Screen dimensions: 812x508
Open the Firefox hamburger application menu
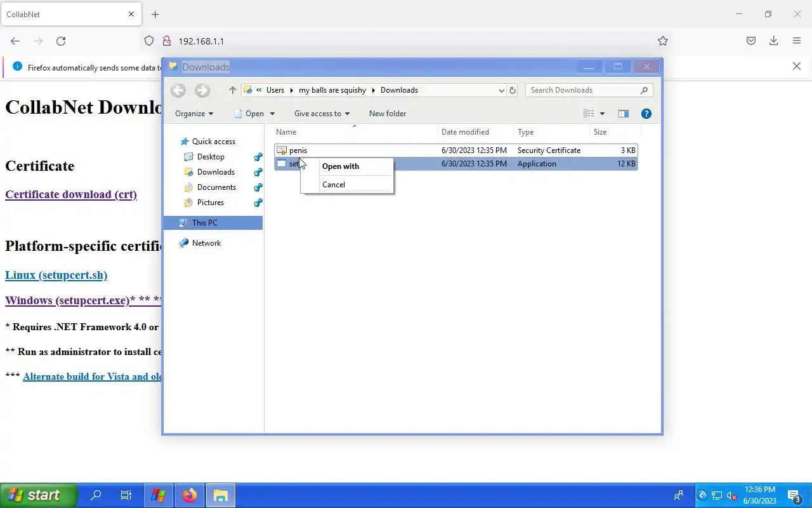click(x=797, y=41)
